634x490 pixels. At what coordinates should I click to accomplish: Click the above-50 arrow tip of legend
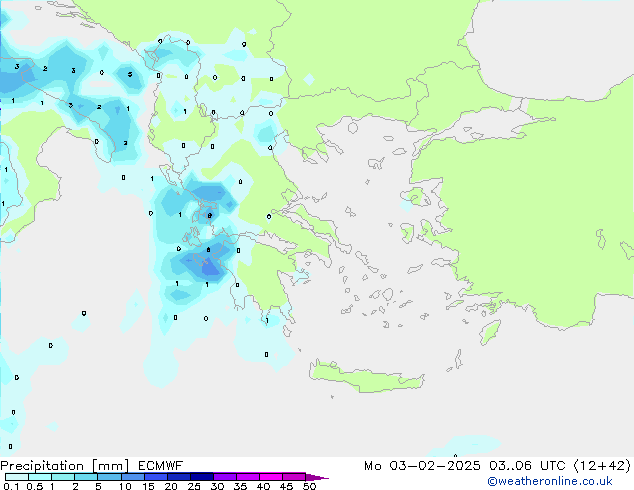(317, 477)
